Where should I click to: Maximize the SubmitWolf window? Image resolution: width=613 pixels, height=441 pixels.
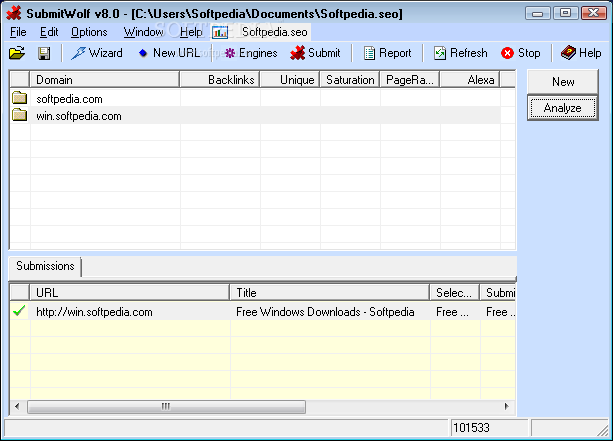565,13
